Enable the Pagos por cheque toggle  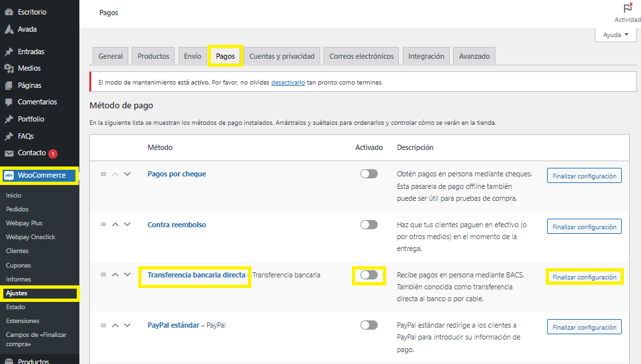point(368,174)
